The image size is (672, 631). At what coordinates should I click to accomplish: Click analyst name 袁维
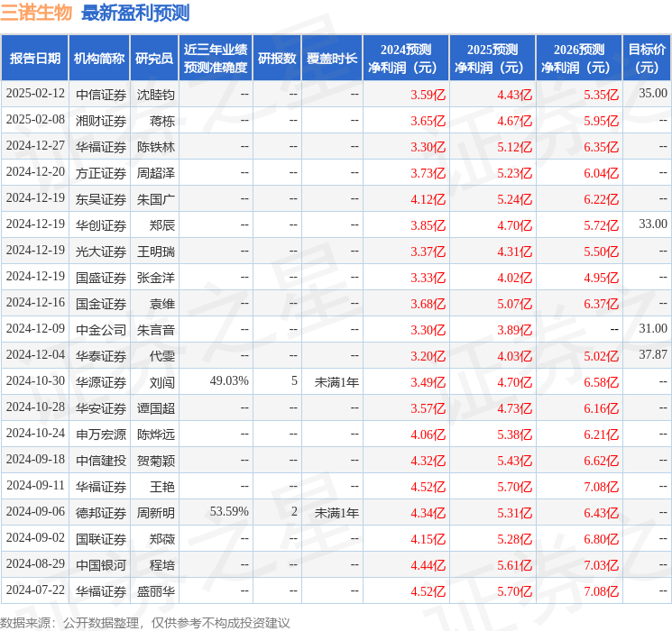[162, 303]
